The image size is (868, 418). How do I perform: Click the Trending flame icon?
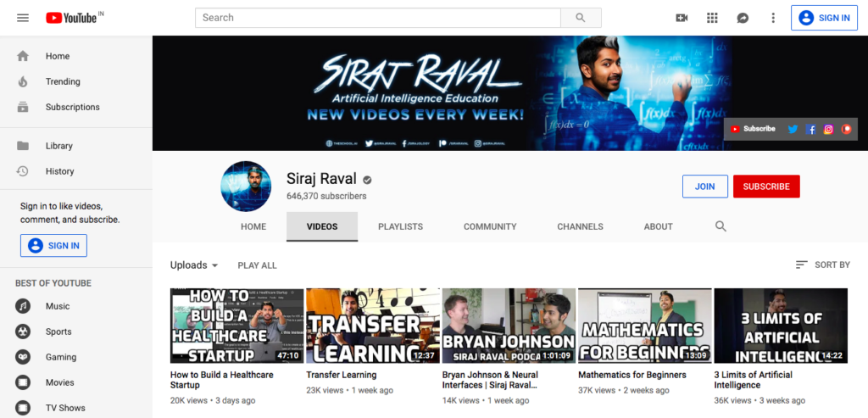23,81
